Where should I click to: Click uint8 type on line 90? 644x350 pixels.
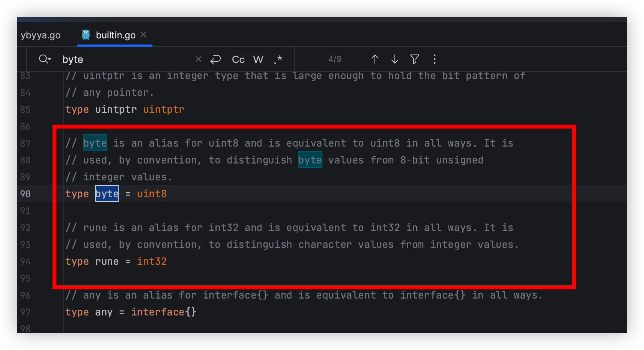coord(152,194)
